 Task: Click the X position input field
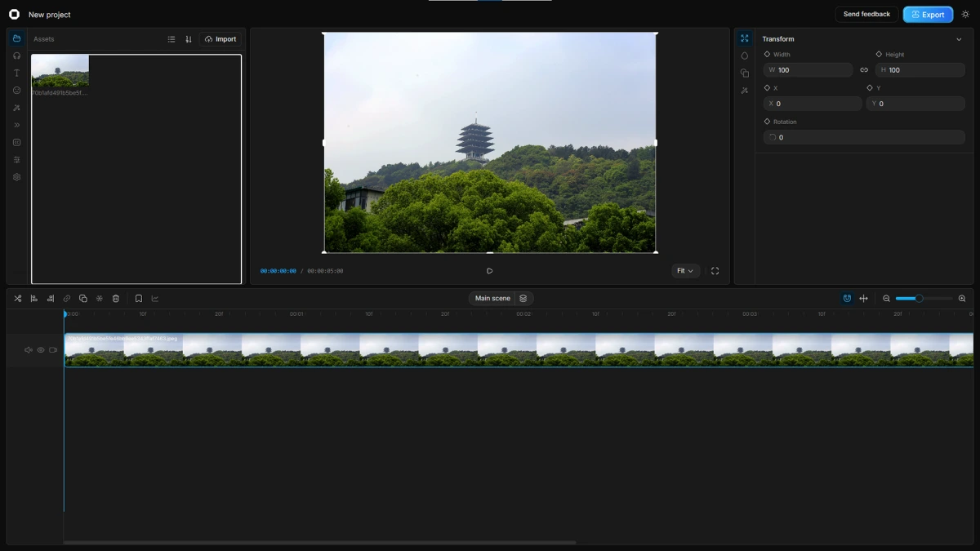pos(813,104)
